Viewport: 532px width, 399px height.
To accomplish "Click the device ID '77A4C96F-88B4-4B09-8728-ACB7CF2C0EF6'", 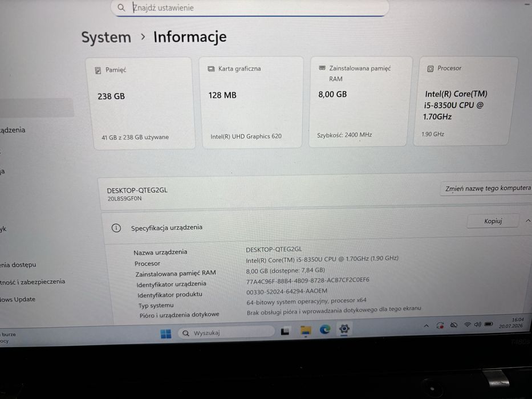I will [x=308, y=280].
